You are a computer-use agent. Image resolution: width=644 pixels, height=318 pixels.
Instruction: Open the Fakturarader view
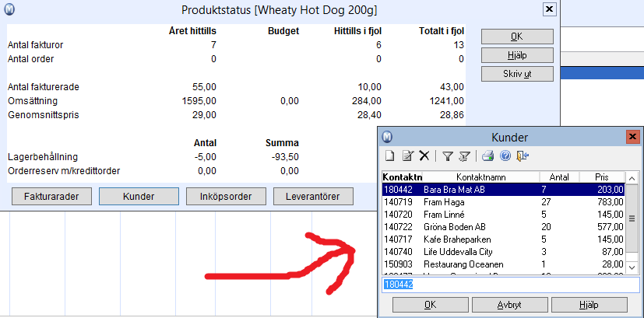tap(49, 196)
